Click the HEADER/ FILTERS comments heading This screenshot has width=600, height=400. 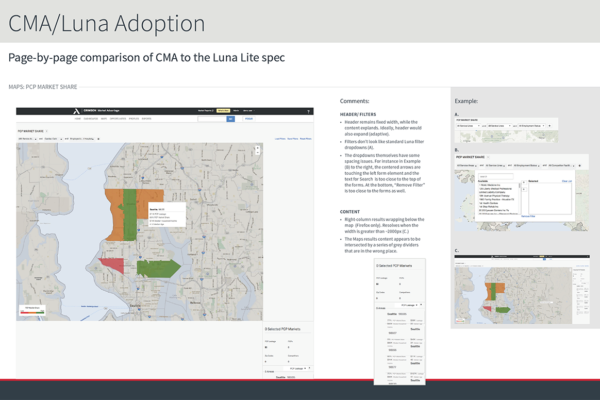pos(358,114)
